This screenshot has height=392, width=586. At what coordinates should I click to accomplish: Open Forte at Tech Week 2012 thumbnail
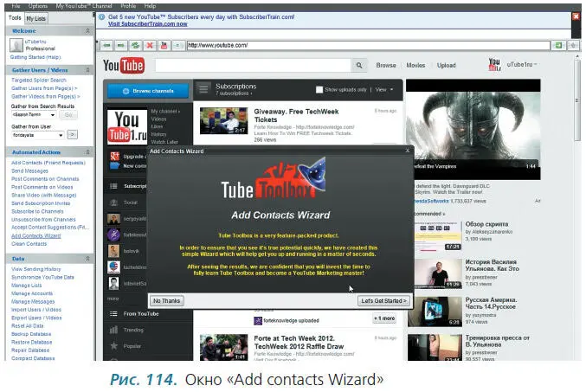223,347
